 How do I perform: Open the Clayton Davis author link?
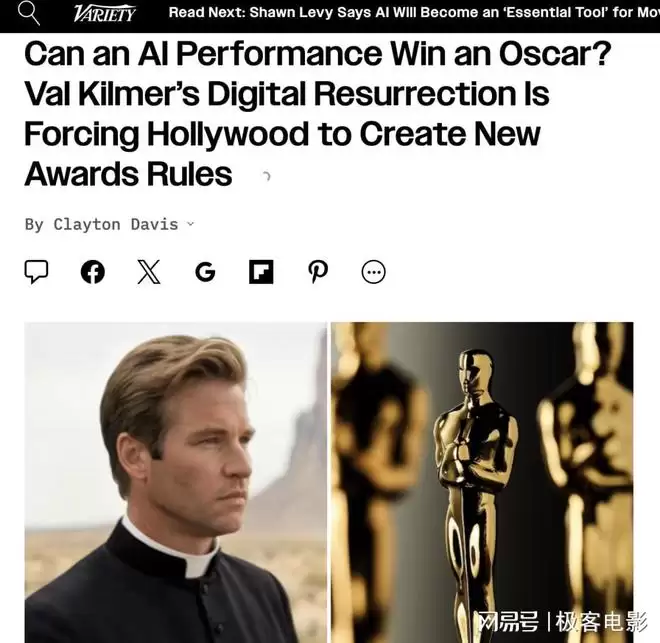[x=116, y=224]
